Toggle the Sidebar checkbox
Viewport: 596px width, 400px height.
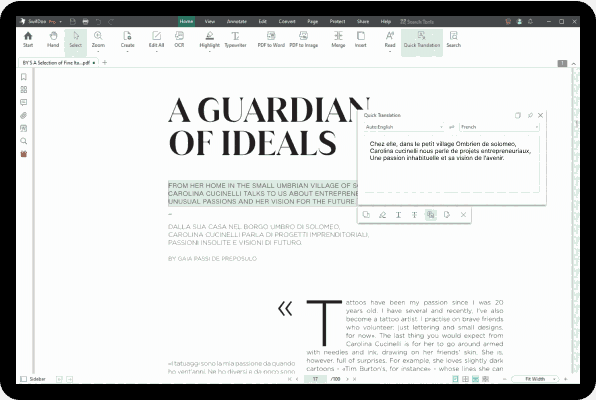tap(24, 379)
